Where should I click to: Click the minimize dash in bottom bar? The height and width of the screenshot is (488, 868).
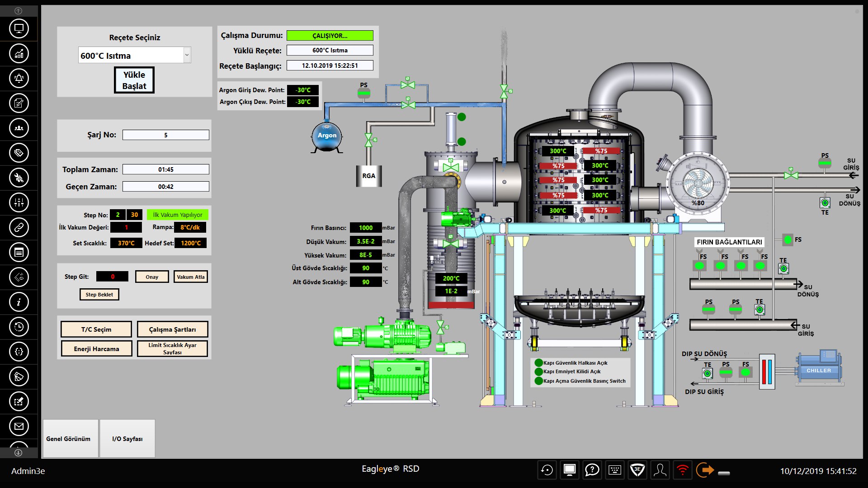[724, 474]
